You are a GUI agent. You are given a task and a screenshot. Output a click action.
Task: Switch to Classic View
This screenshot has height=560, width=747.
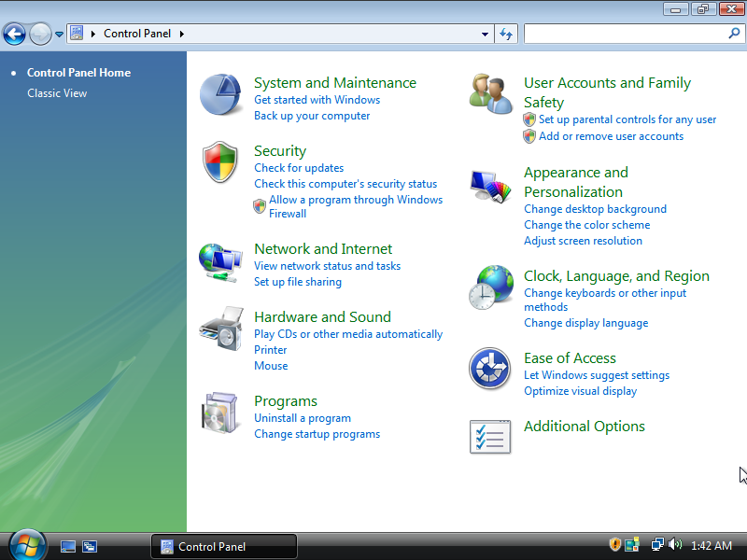pos(57,93)
